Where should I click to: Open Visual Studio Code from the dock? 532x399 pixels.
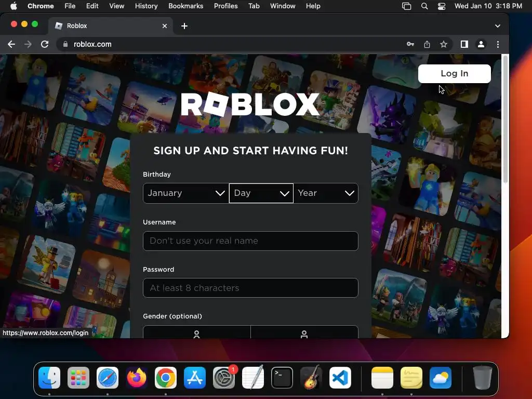coord(340,378)
